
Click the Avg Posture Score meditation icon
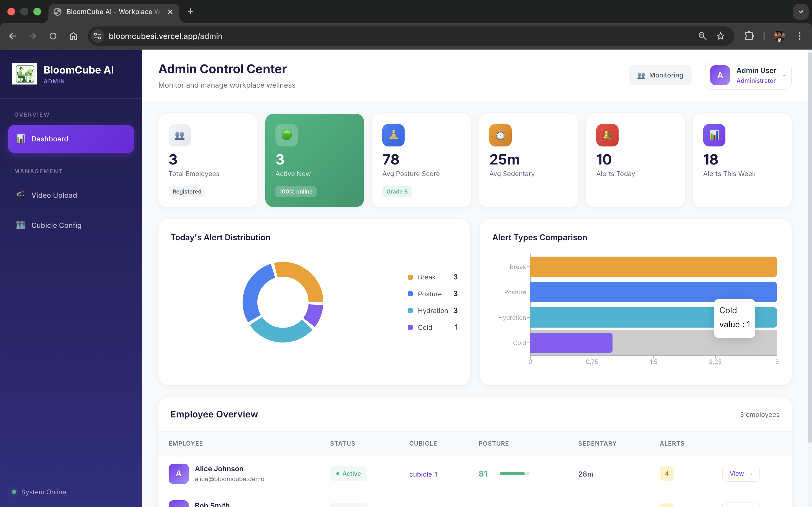[393, 135]
